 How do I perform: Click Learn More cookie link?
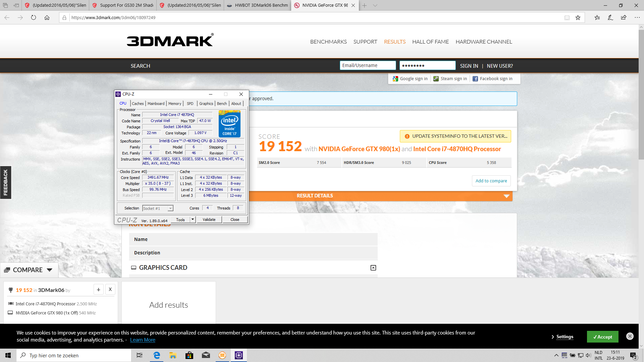(143, 340)
